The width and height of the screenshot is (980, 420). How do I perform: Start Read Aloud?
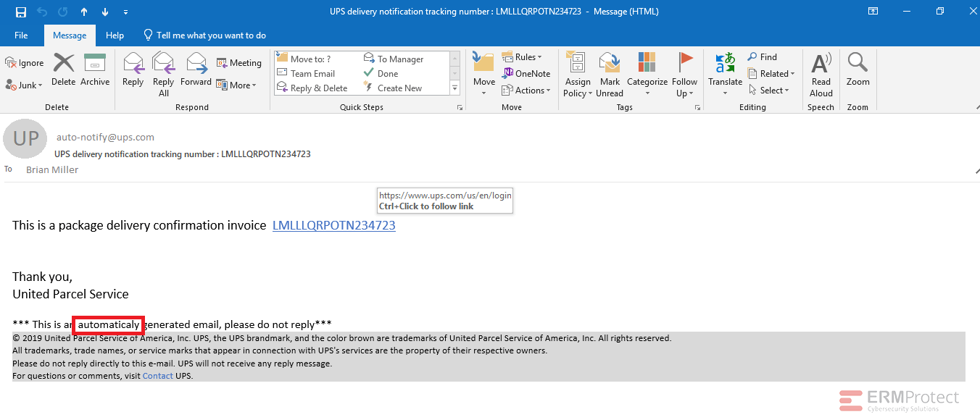821,74
